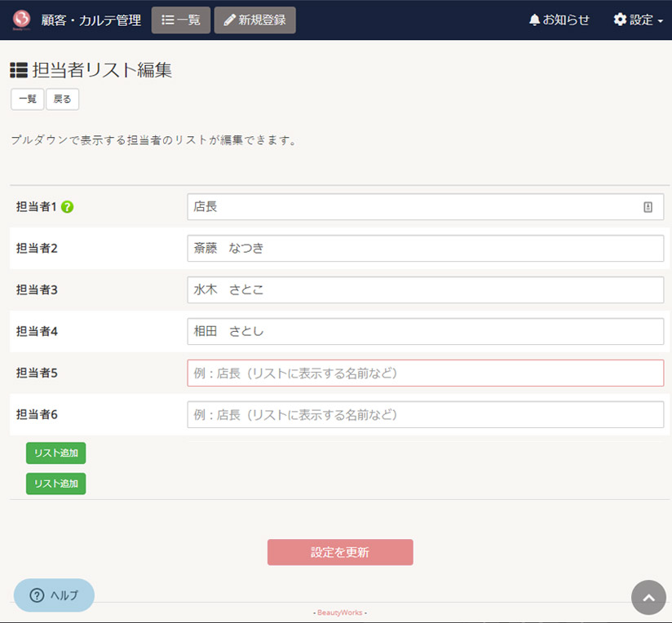672x623 pixels.
Task: Expand the 設定 settings dropdown
Action: pyautogui.click(x=638, y=20)
